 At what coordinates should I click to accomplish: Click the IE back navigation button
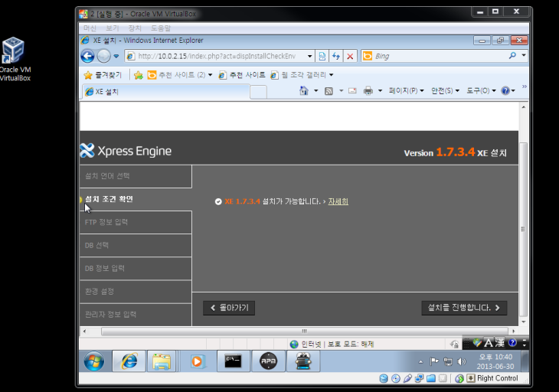(x=87, y=56)
